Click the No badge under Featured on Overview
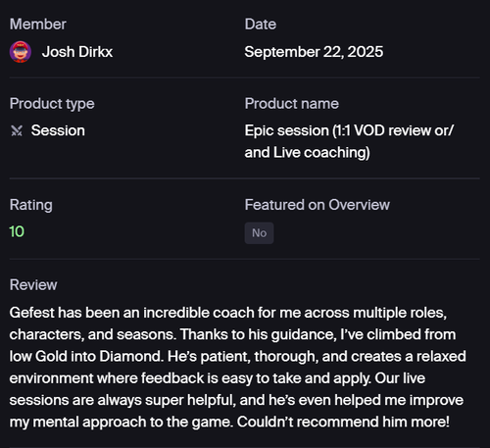Image resolution: width=490 pixels, height=448 pixels. click(x=259, y=233)
